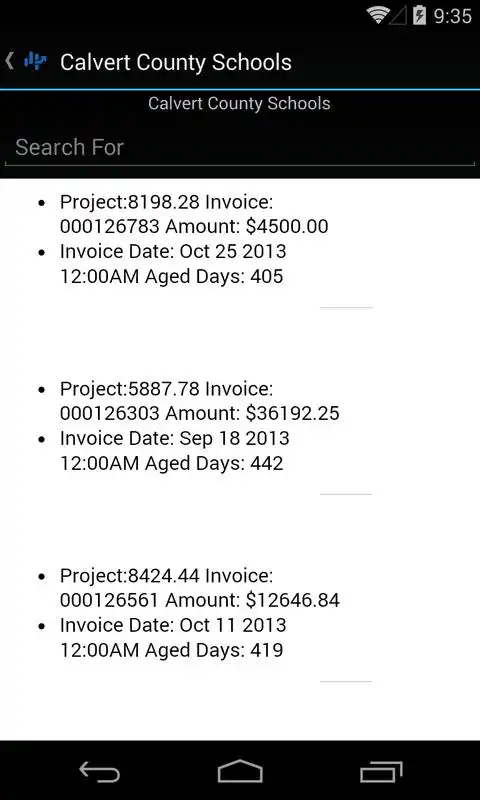Select the Sep 18 2013 invoice date row
480x800 pixels.
[174, 451]
